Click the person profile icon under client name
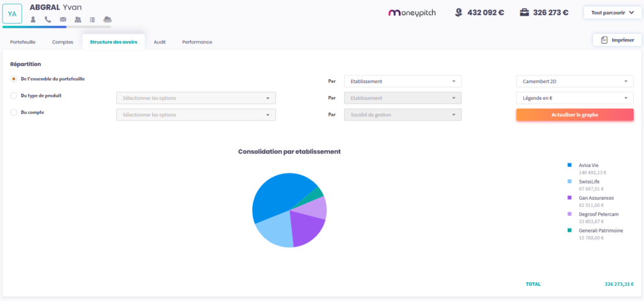Image resolution: width=644 pixels, height=301 pixels. point(33,19)
